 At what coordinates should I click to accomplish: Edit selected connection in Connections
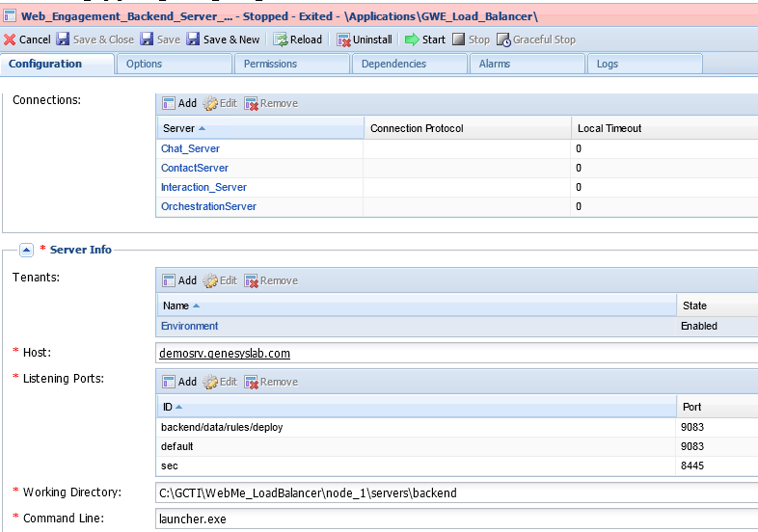(x=220, y=103)
